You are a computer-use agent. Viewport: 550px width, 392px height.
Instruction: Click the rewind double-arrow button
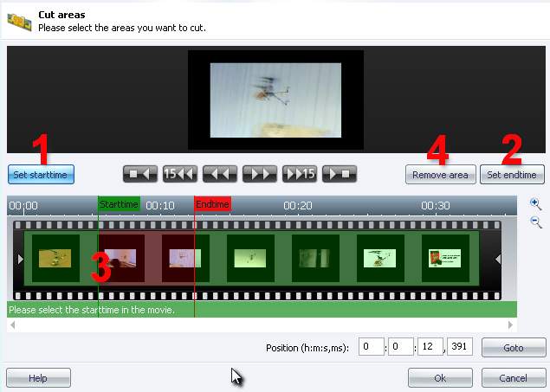click(220, 174)
